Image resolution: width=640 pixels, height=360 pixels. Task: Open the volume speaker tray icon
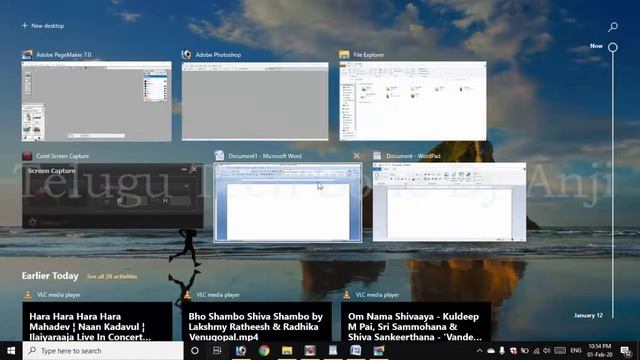547,351
